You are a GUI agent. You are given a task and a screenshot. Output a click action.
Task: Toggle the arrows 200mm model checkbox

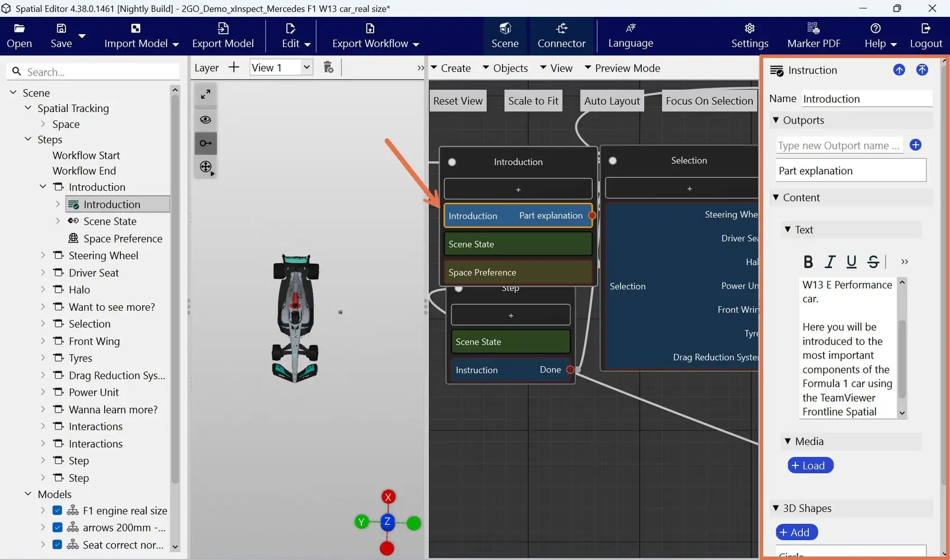57,528
